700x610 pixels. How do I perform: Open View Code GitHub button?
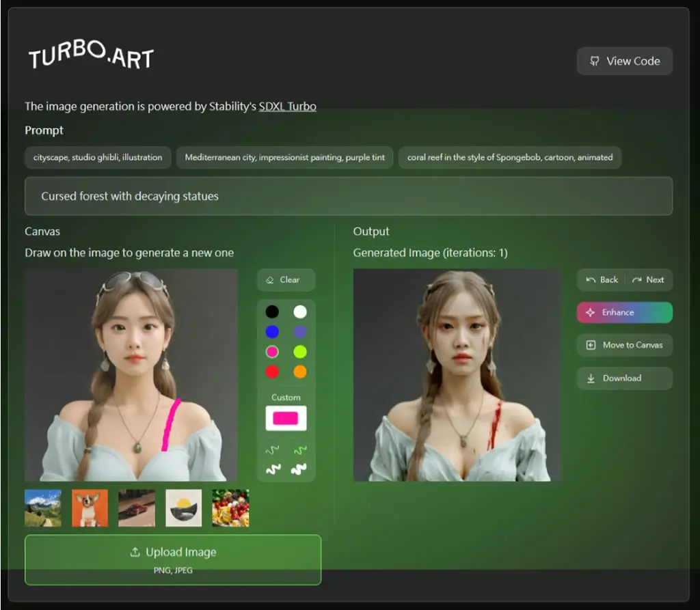(x=625, y=61)
